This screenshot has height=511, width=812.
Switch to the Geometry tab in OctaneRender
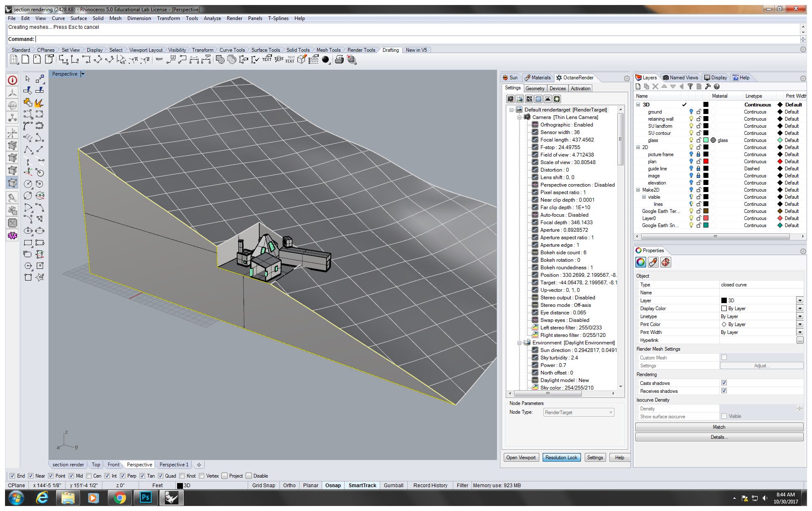click(x=535, y=88)
